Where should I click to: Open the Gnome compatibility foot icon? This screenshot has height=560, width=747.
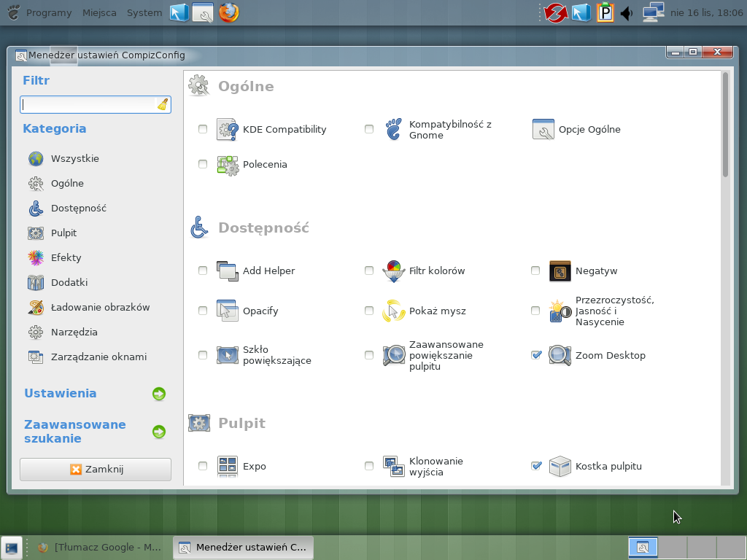[x=393, y=130]
